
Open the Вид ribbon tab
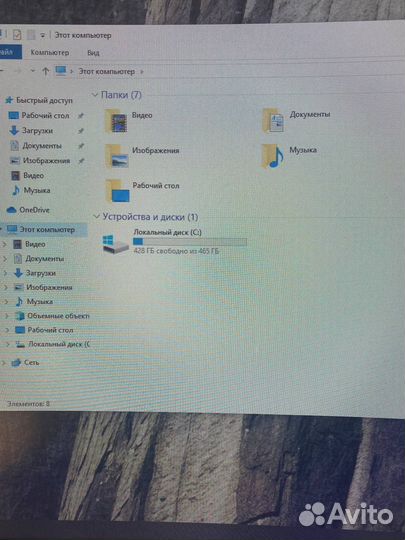(93, 53)
